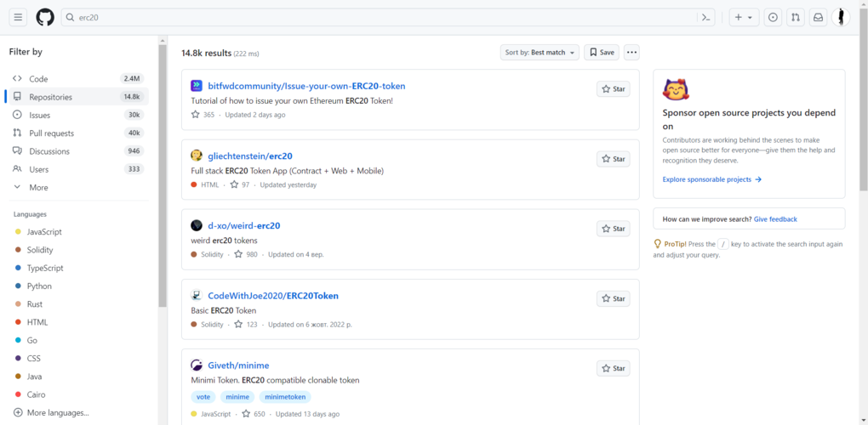Select the Repositories filter
The height and width of the screenshot is (425, 868).
coord(77,97)
